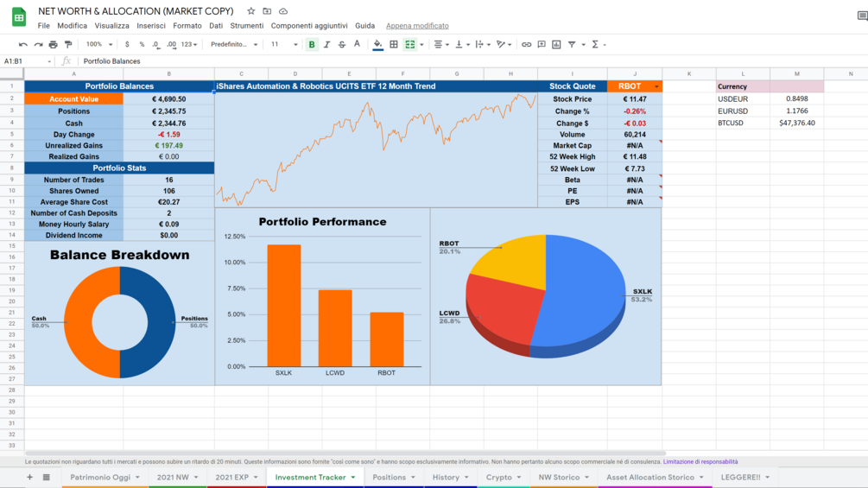This screenshot has height=488, width=868.
Task: Open the functions sigma menu
Action: coord(596,44)
